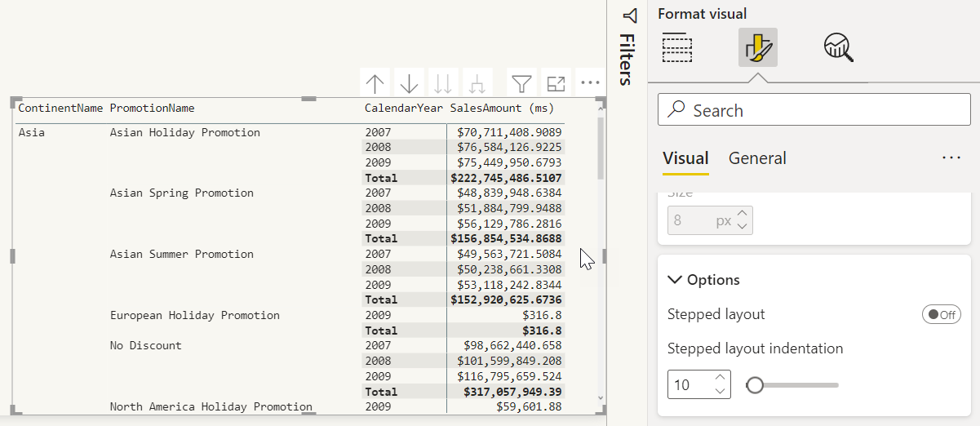Click the Stepped layout indentation label
The image size is (980, 426).
click(x=756, y=349)
